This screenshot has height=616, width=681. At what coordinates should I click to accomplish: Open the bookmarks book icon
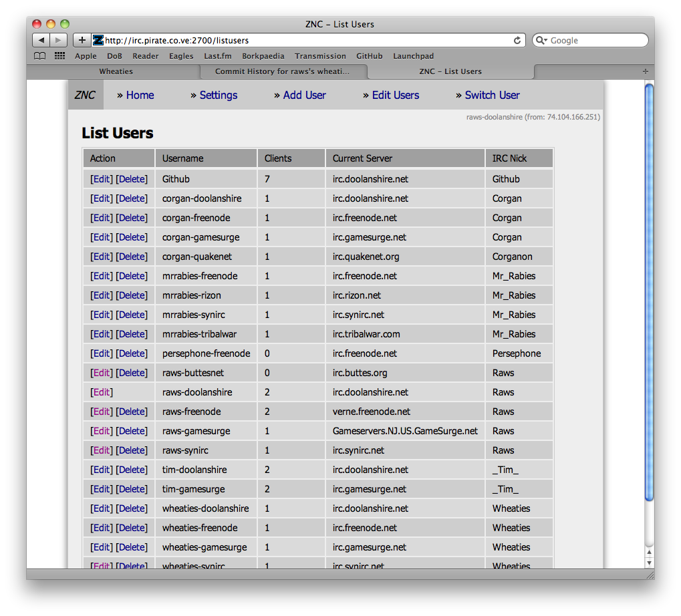pos(41,56)
